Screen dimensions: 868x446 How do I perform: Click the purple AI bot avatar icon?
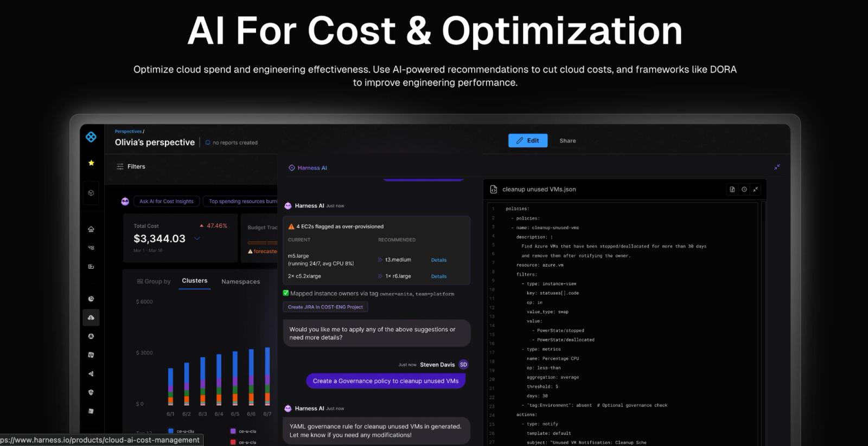coord(125,201)
